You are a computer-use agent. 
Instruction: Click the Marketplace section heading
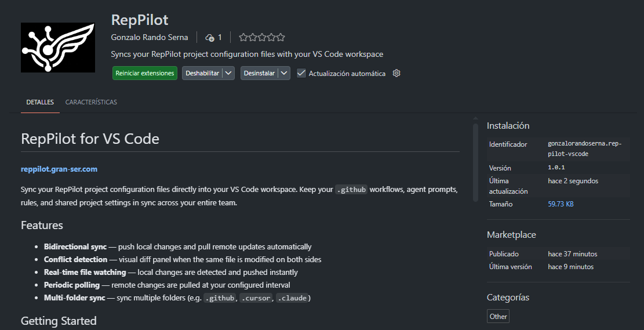click(x=511, y=235)
